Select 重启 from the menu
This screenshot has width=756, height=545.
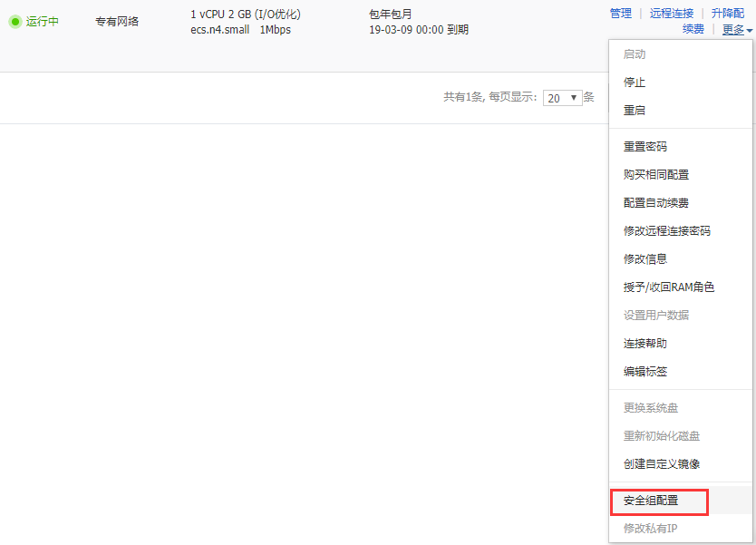(635, 111)
